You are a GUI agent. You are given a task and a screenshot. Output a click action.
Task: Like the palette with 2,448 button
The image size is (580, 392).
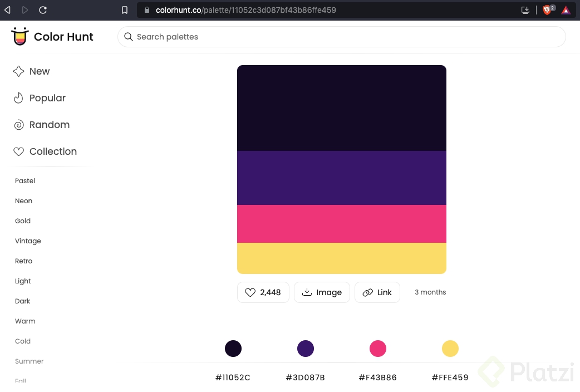coord(263,292)
